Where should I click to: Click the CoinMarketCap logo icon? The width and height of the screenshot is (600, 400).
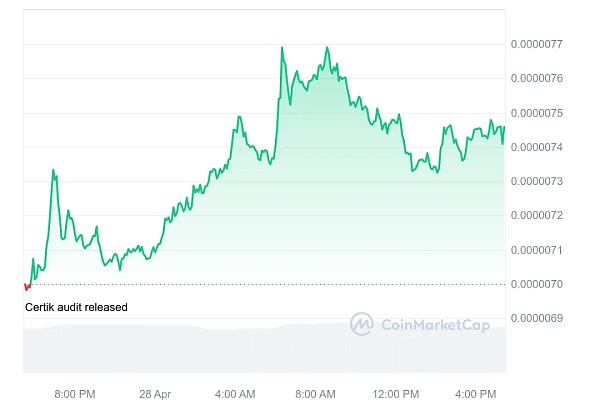[362, 324]
